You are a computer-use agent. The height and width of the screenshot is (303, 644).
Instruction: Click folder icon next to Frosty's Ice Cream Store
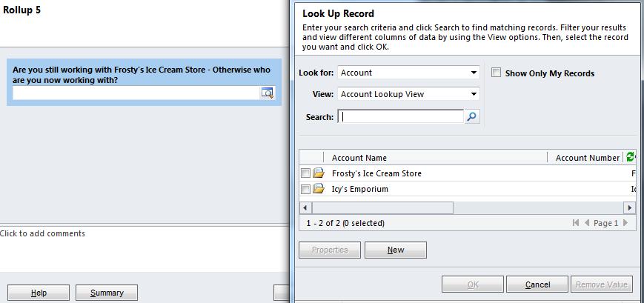coord(319,173)
